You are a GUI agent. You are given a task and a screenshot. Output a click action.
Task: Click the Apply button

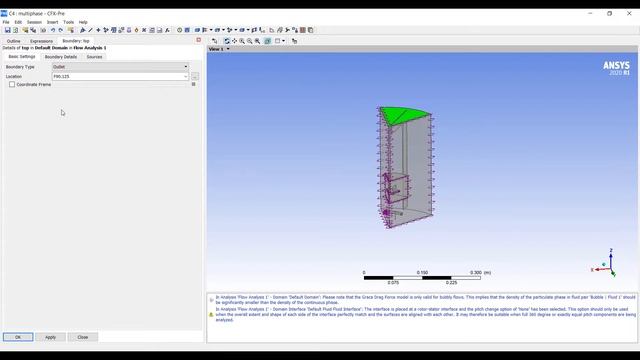pos(51,337)
